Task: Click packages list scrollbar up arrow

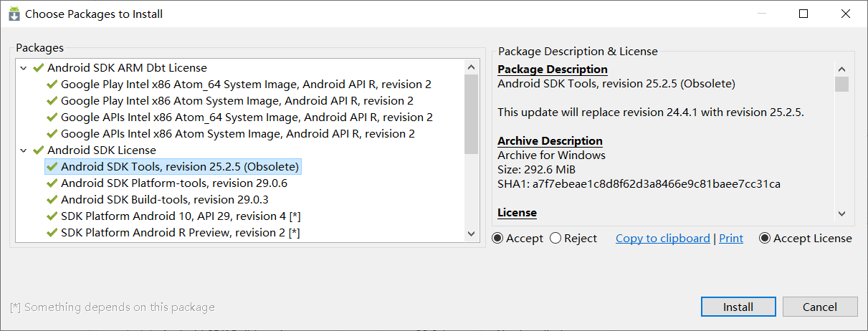Action: pyautogui.click(x=471, y=67)
